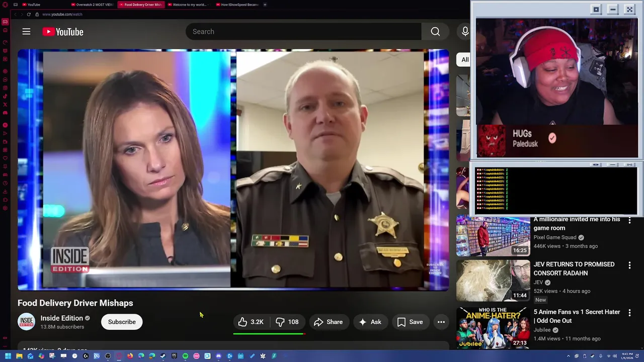Switch to the 'Welcome to my world' tab
This screenshot has height=362, width=644.
coord(189,5)
